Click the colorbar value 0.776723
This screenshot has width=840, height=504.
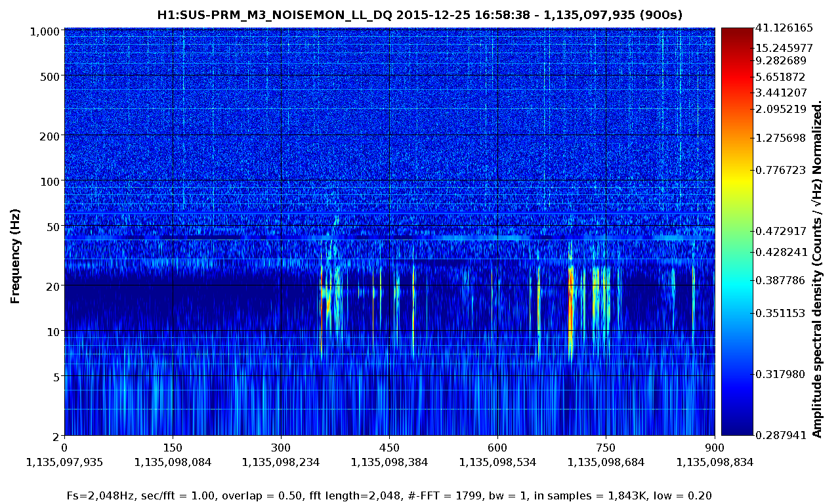point(780,170)
